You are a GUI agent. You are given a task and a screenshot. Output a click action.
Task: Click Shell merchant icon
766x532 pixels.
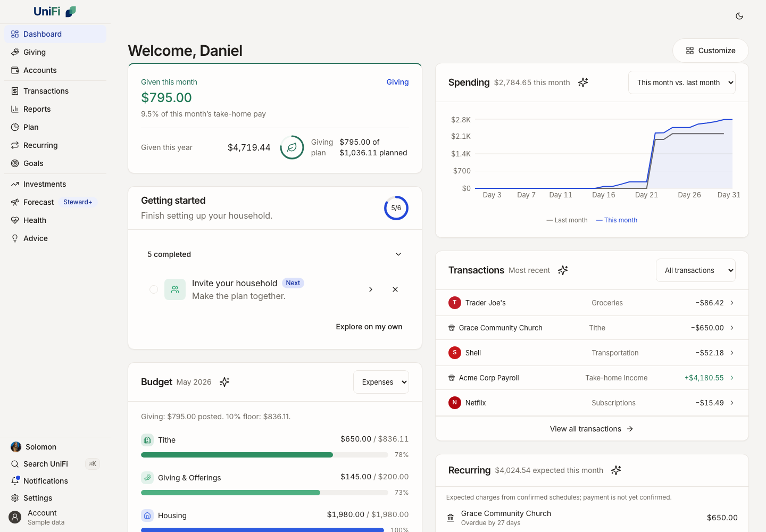pyautogui.click(x=455, y=353)
